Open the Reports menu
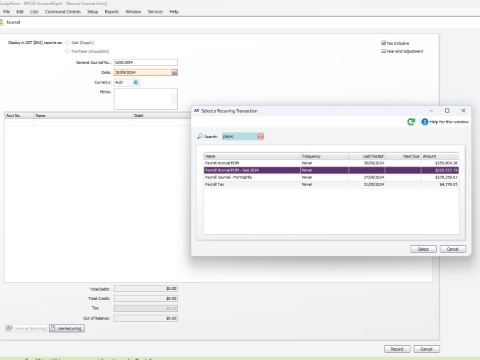The width and height of the screenshot is (480, 360). click(112, 12)
